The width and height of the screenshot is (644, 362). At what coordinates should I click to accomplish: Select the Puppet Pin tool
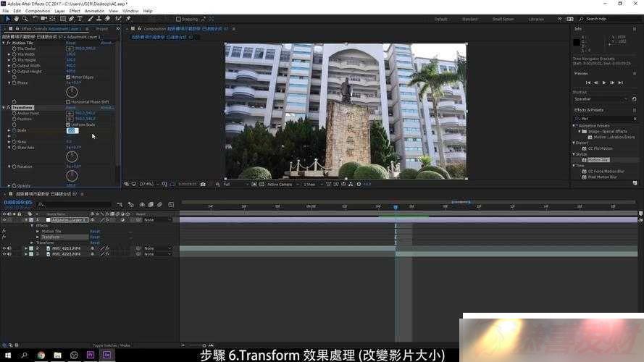tap(128, 19)
